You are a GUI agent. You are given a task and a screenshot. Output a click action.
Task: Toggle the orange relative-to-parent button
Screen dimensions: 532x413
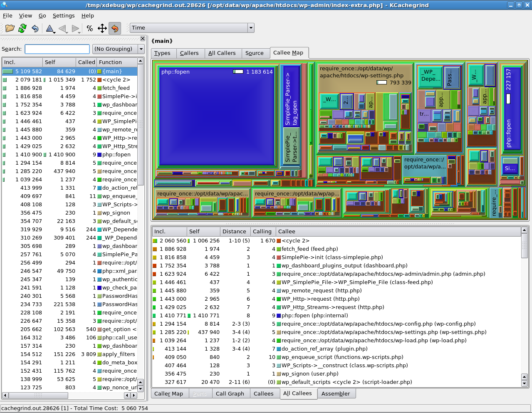coord(115,28)
